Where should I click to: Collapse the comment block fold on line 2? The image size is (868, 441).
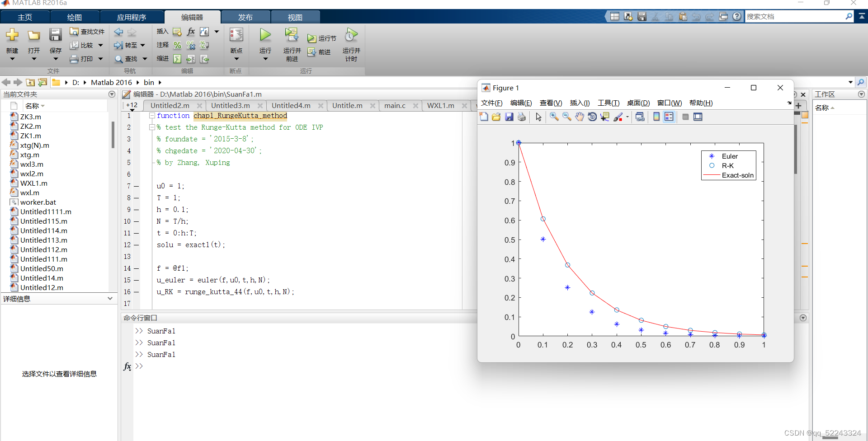152,127
